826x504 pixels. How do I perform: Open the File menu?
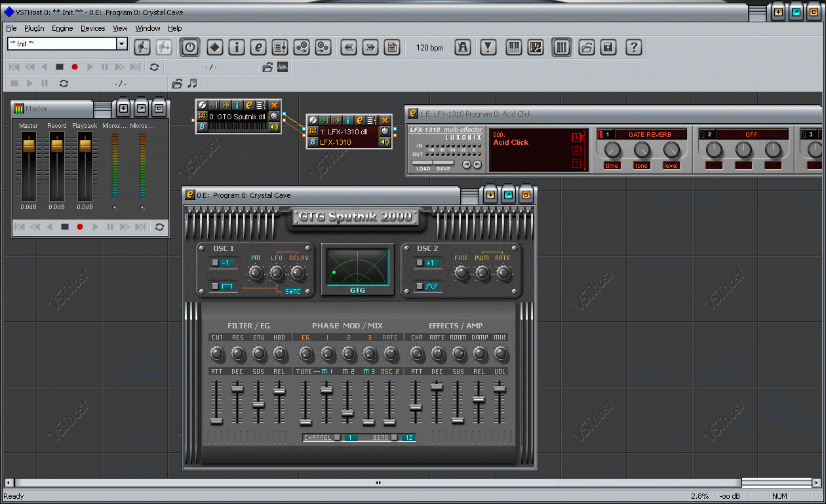point(11,28)
